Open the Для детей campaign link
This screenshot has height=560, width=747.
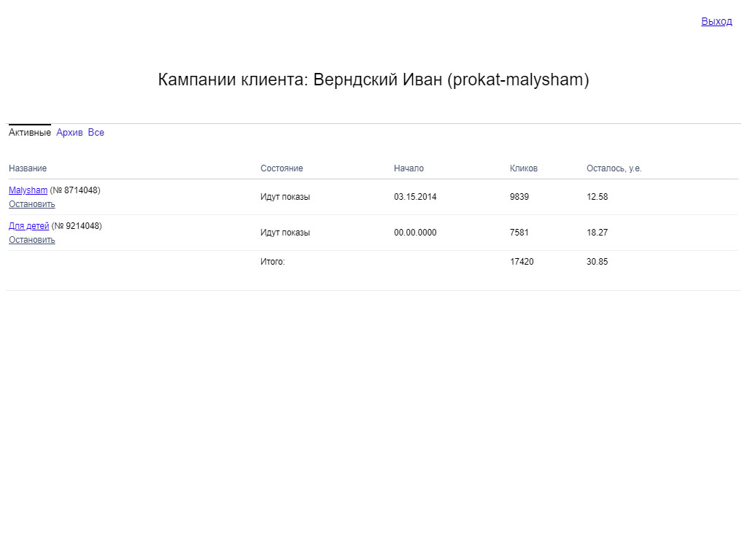pos(28,226)
